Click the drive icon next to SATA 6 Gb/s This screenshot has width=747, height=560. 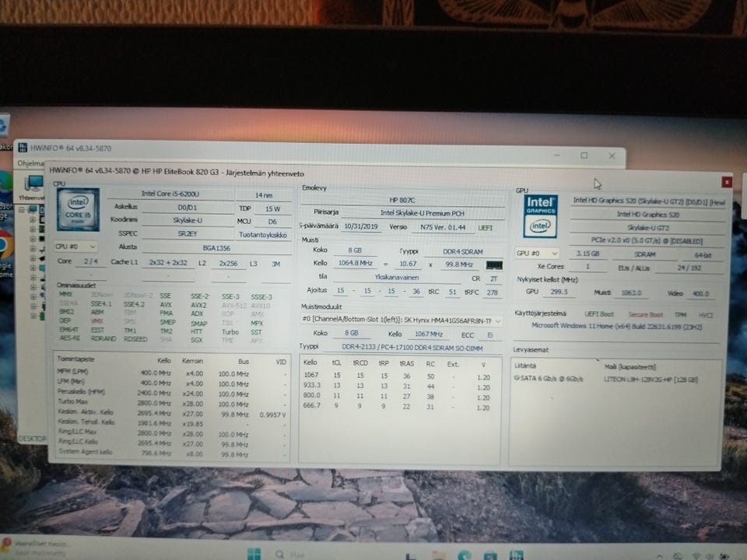tap(517, 378)
